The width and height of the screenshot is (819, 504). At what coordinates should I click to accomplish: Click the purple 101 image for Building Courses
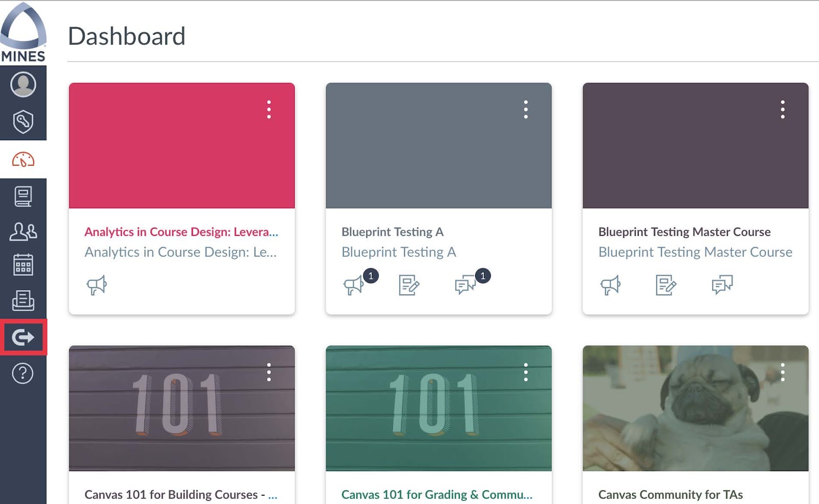coord(182,408)
